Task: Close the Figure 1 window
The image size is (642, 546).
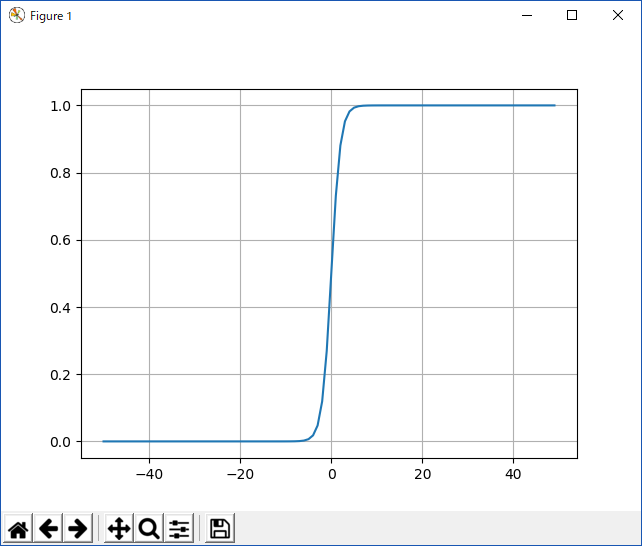Action: (618, 15)
